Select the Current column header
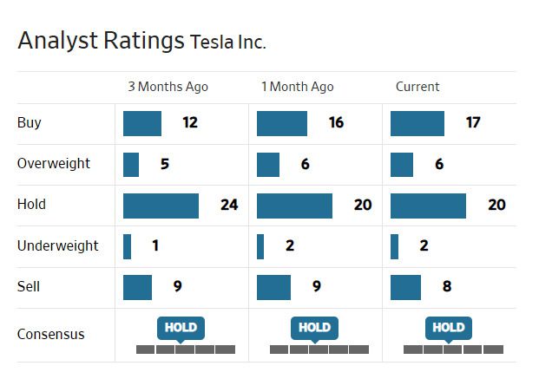The image size is (539, 392). (417, 87)
